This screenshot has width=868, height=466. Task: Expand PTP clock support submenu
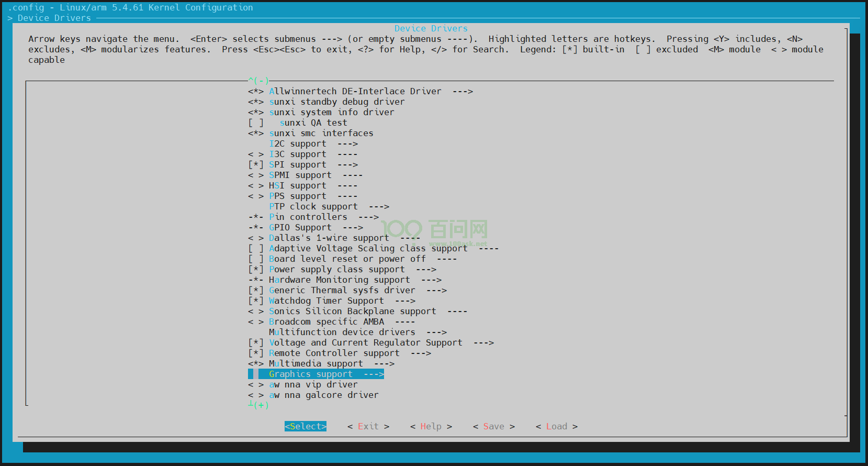pos(329,207)
